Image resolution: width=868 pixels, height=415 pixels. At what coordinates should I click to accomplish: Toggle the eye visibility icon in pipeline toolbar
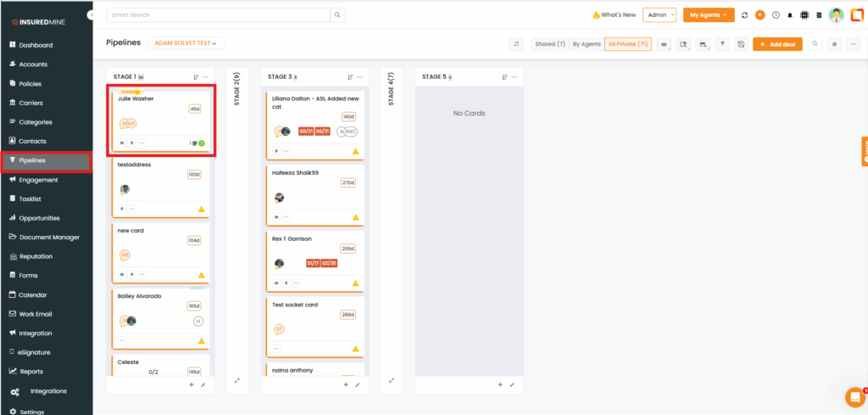point(664,44)
